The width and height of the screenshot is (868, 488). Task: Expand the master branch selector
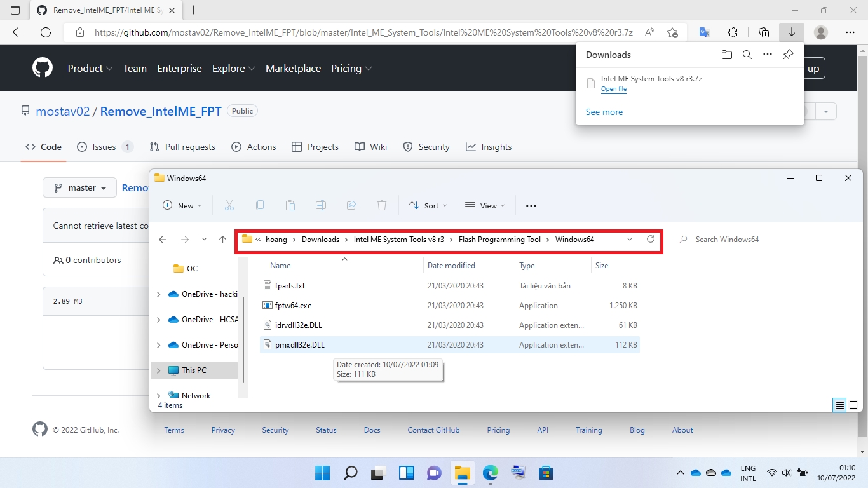click(x=80, y=188)
